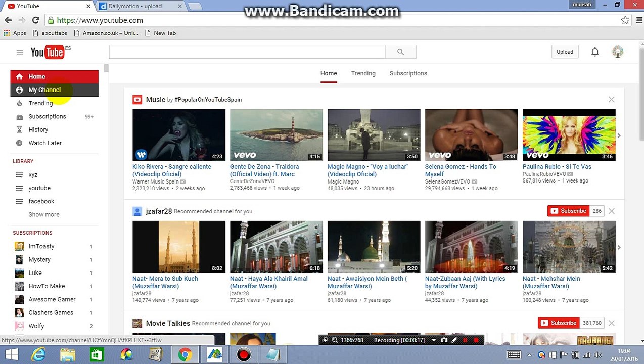Screen dimensions: 644x364
Task: Open Trending in the sidebar
Action: 40,103
